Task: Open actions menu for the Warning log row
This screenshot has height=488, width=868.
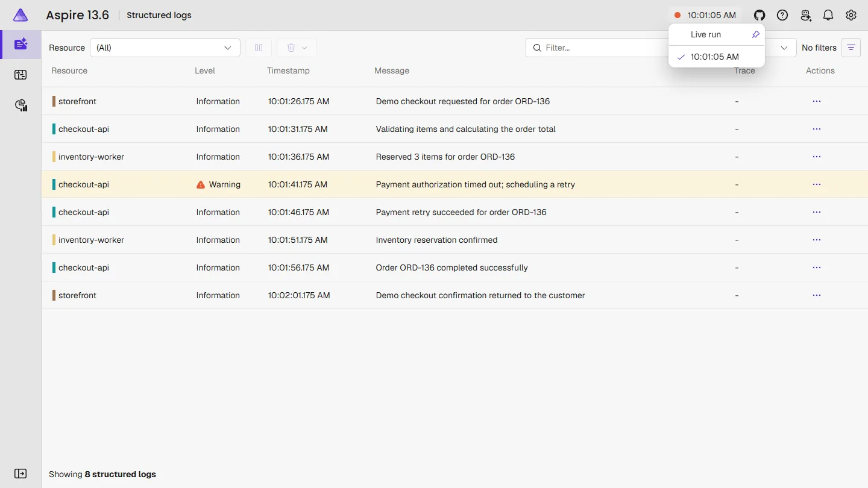Action: point(817,184)
